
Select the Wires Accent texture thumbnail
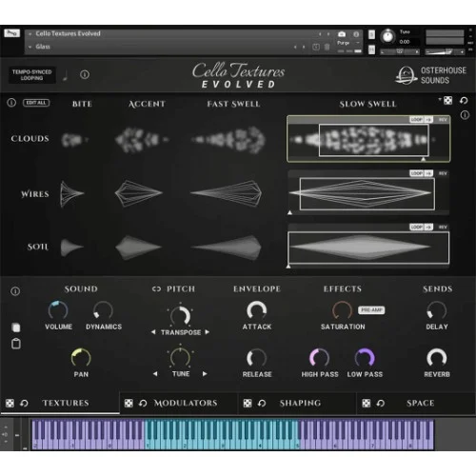point(138,193)
